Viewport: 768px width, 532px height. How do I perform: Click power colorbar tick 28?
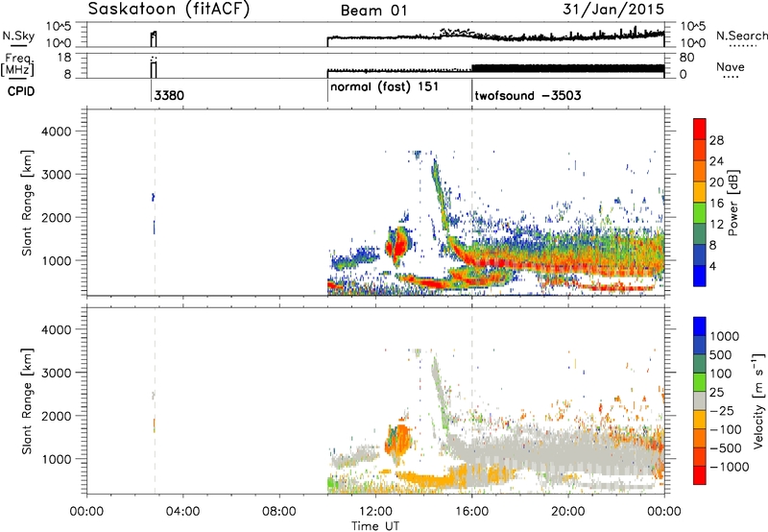pyautogui.click(x=716, y=140)
